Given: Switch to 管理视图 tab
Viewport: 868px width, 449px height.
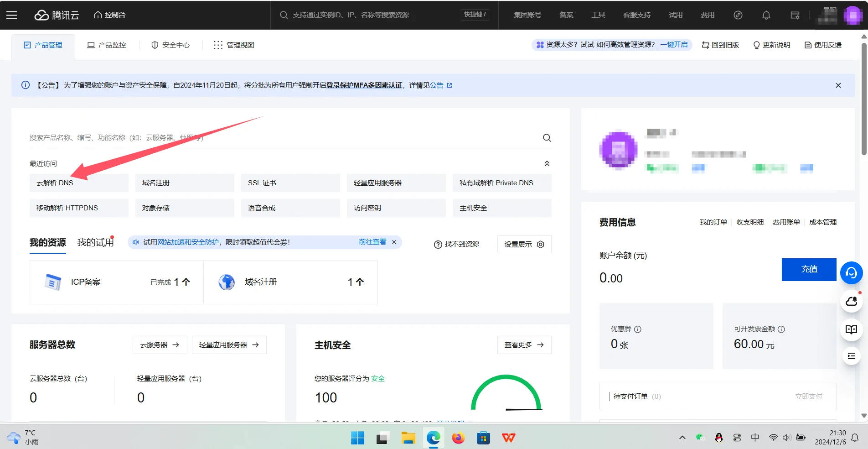Looking at the screenshot, I should pyautogui.click(x=234, y=45).
